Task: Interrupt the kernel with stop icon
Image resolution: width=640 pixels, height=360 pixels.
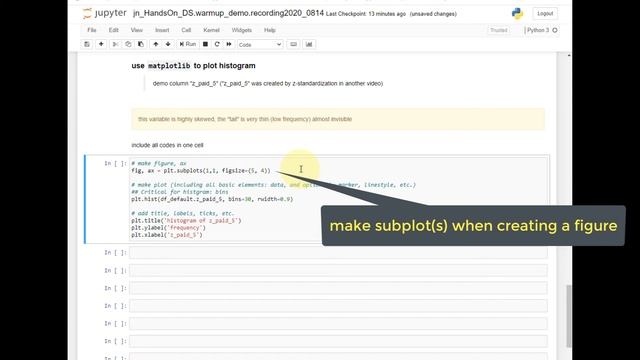Action: point(205,44)
